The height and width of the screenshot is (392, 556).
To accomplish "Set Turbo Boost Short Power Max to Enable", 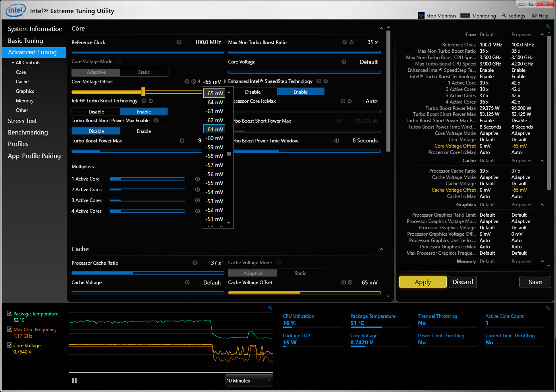I will (144, 131).
